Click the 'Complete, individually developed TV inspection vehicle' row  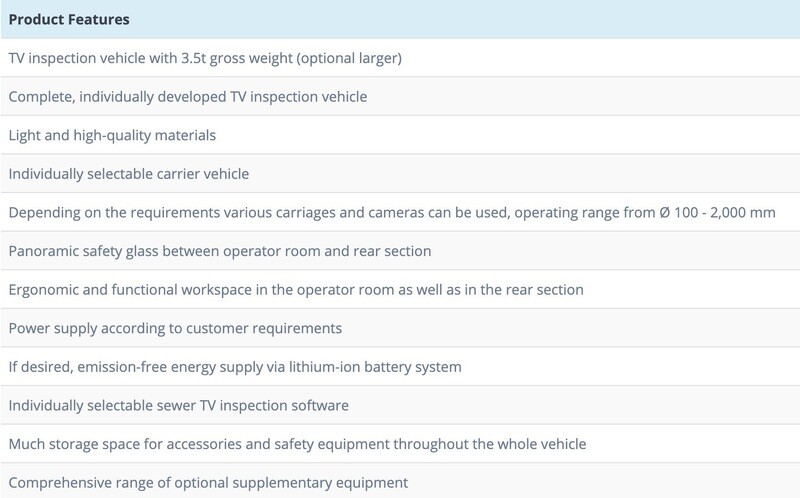(188, 97)
